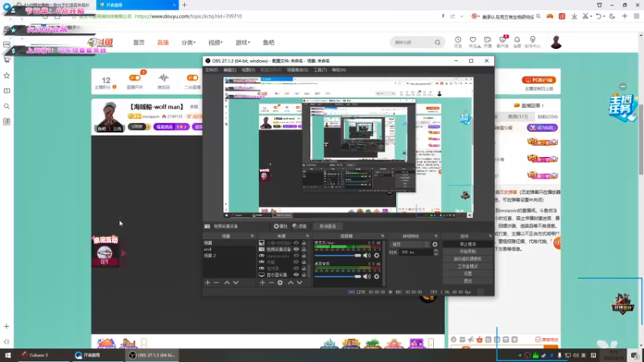Viewport: 644px width, 362px height.
Task: Toggle visibility of superpeople source
Action: click(295, 256)
